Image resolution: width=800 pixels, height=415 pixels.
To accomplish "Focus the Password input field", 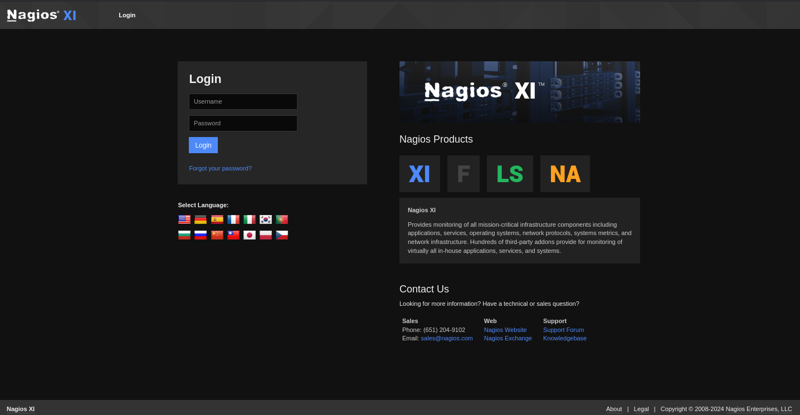I will pos(243,124).
